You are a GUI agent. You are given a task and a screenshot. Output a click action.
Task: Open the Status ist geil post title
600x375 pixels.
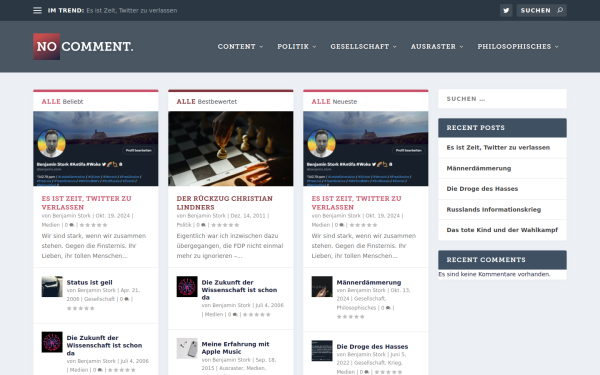90,282
